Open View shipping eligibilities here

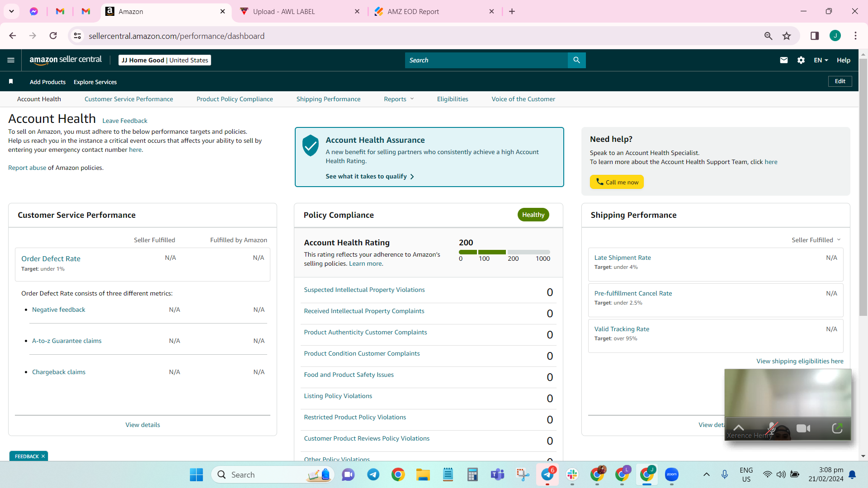(x=800, y=361)
